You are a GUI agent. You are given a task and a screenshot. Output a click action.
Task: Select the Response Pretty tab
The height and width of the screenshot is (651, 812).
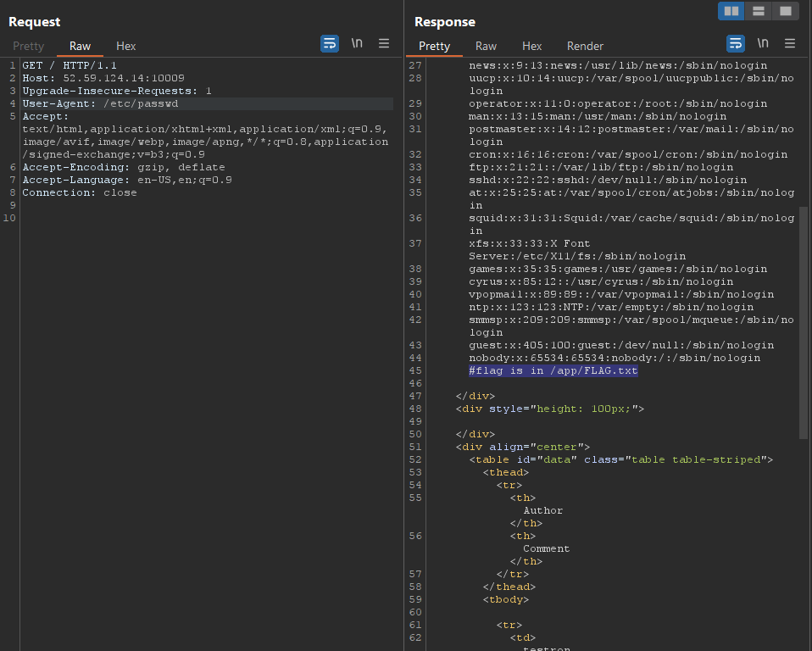[x=434, y=46]
